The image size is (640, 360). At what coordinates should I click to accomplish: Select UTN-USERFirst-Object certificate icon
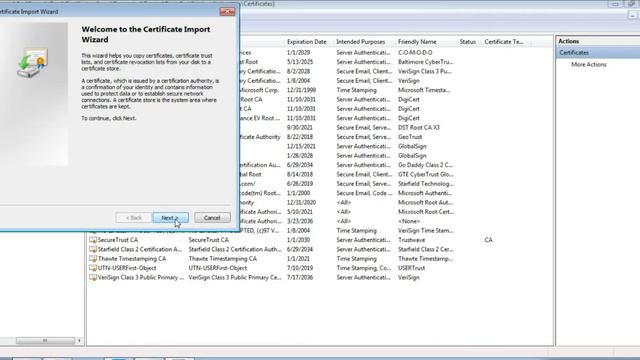click(x=93, y=268)
